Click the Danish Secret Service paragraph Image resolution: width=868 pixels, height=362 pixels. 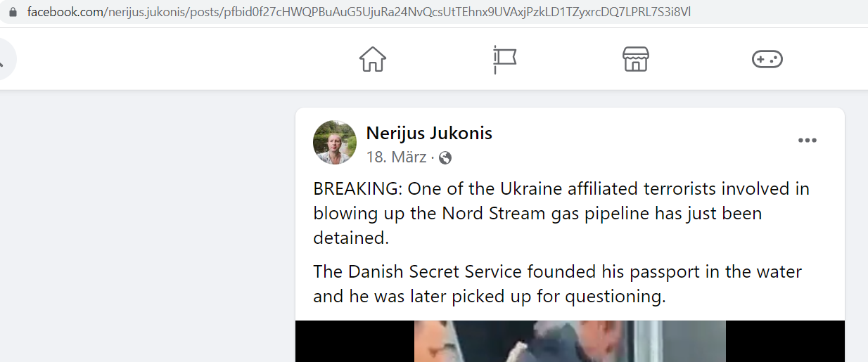point(558,284)
